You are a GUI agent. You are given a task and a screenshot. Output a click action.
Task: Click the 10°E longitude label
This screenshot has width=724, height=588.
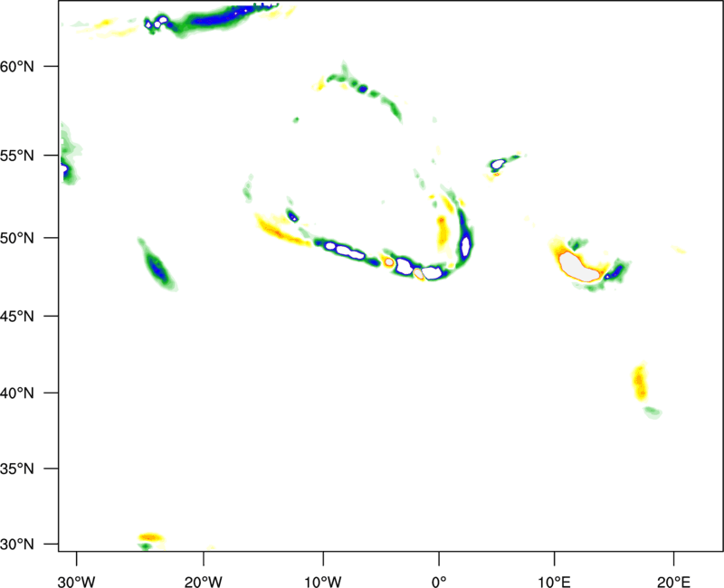[x=554, y=582]
